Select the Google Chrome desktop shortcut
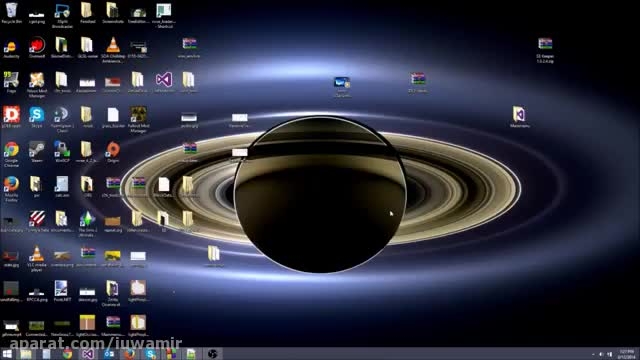Image resolution: width=640 pixels, height=360 pixels. [11, 154]
